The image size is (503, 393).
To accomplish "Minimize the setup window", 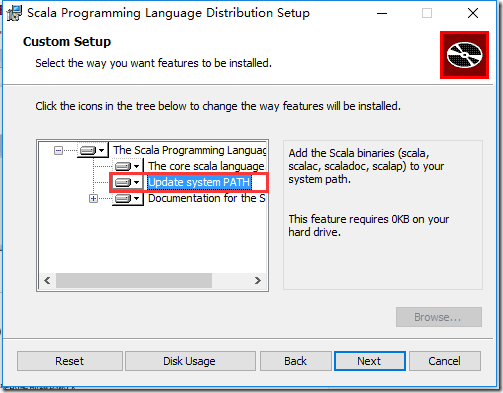I will [382, 13].
